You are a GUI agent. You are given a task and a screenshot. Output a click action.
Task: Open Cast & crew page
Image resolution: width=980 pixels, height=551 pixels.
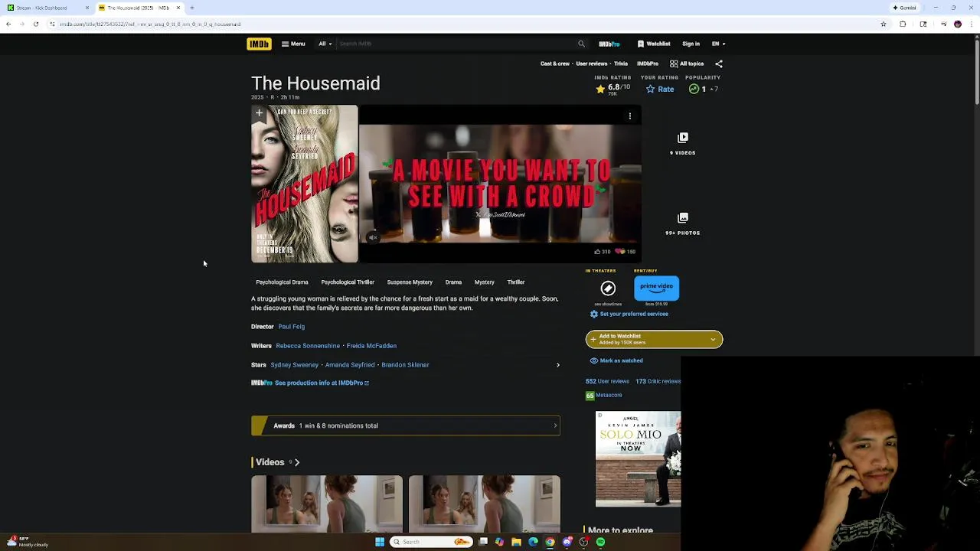(x=555, y=64)
